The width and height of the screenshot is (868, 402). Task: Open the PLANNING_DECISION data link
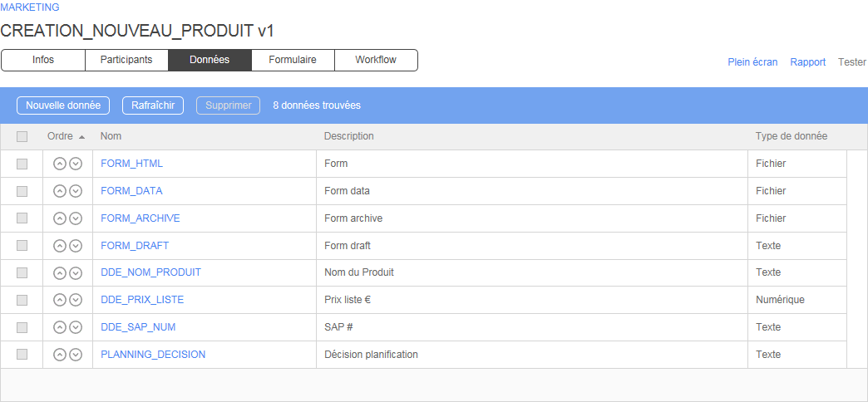point(153,355)
